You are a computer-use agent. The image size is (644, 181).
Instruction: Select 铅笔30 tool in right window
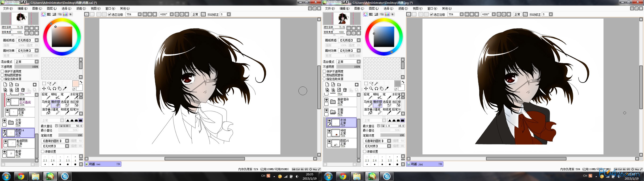click(396, 111)
